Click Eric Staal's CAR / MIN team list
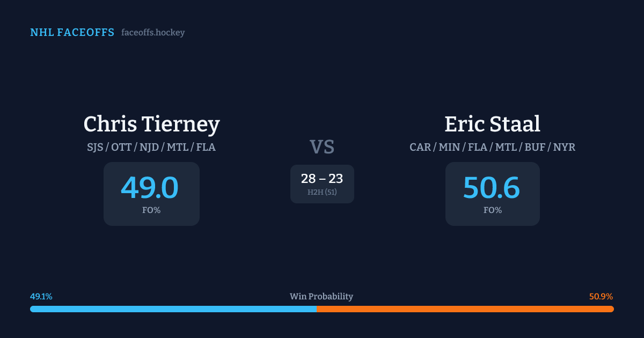 tap(492, 147)
